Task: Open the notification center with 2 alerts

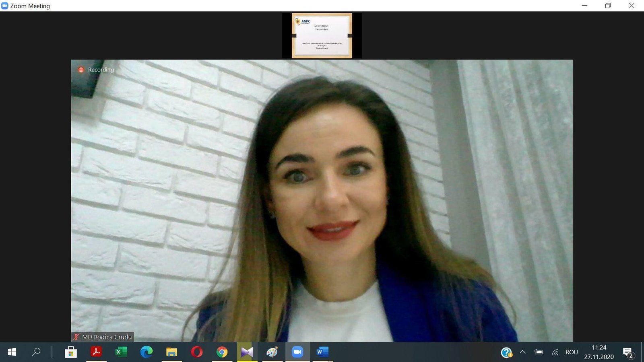Action: (628, 352)
